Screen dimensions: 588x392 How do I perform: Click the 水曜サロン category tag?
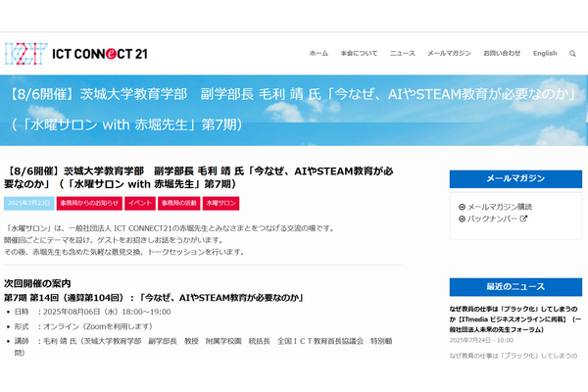220,203
